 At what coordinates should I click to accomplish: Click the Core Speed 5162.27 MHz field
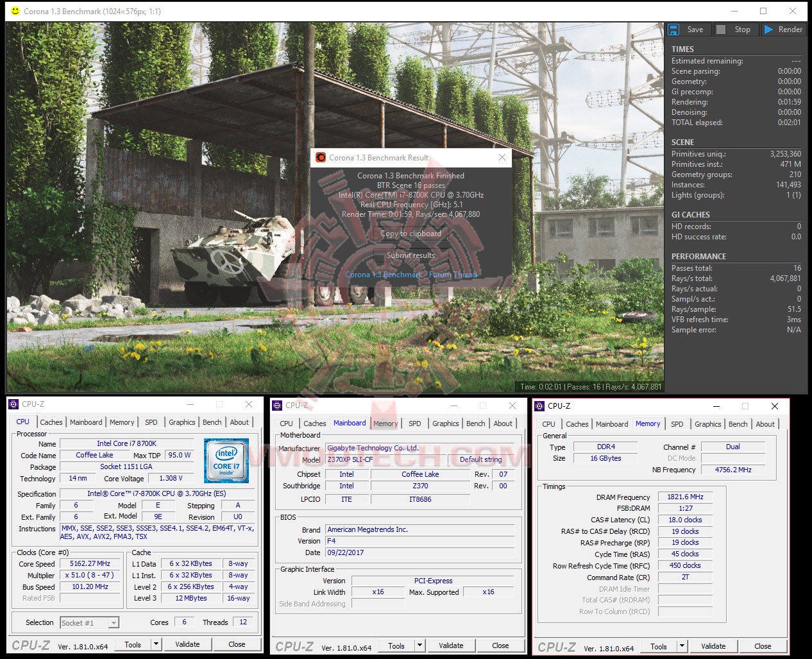[90, 563]
